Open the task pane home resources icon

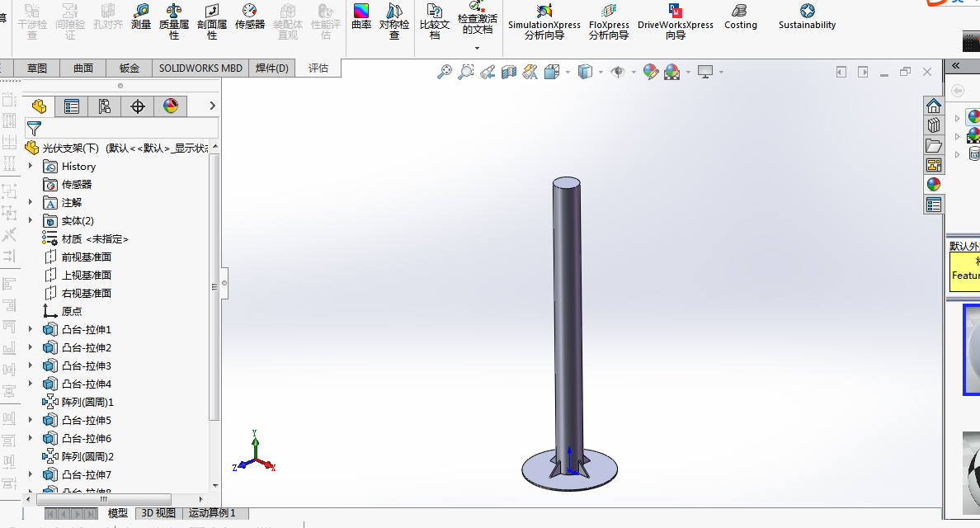point(934,105)
